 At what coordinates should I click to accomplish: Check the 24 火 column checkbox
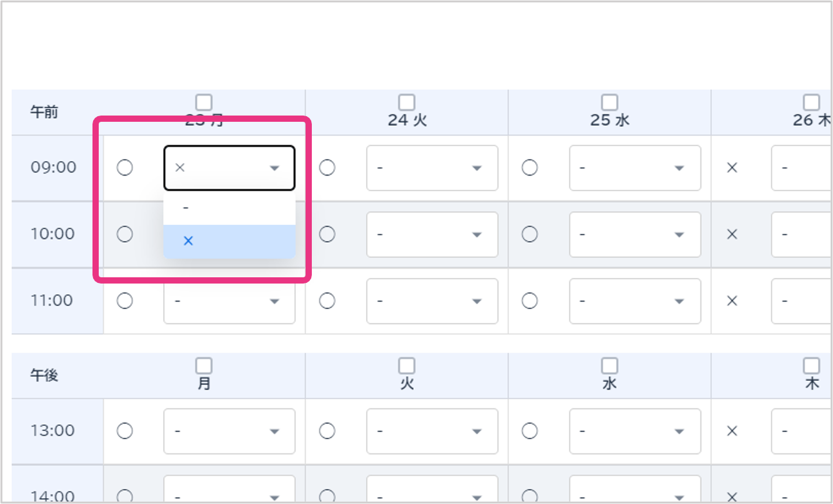[407, 102]
